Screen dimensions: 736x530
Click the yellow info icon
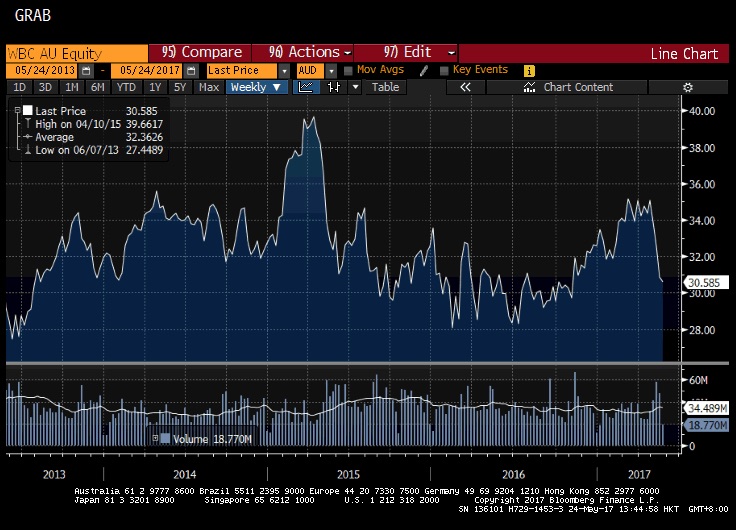[529, 71]
